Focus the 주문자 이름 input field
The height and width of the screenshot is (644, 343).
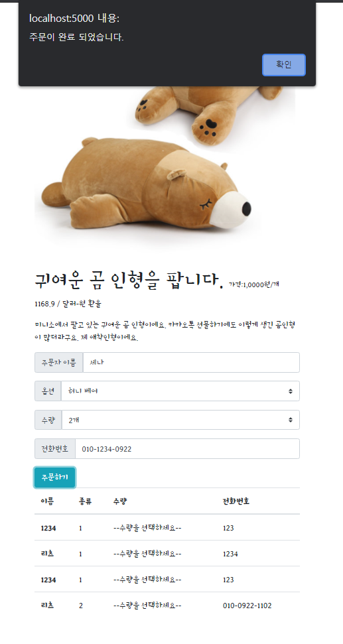[191, 362]
